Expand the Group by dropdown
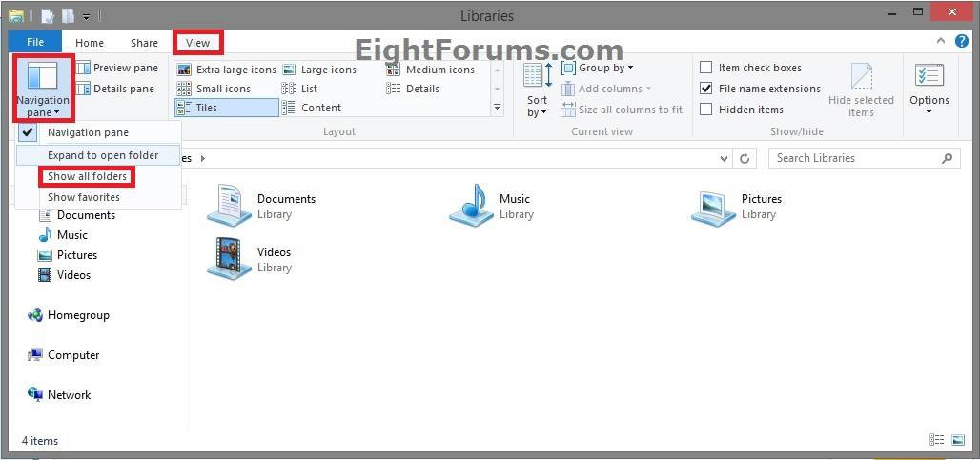The image size is (980, 460). (x=599, y=69)
